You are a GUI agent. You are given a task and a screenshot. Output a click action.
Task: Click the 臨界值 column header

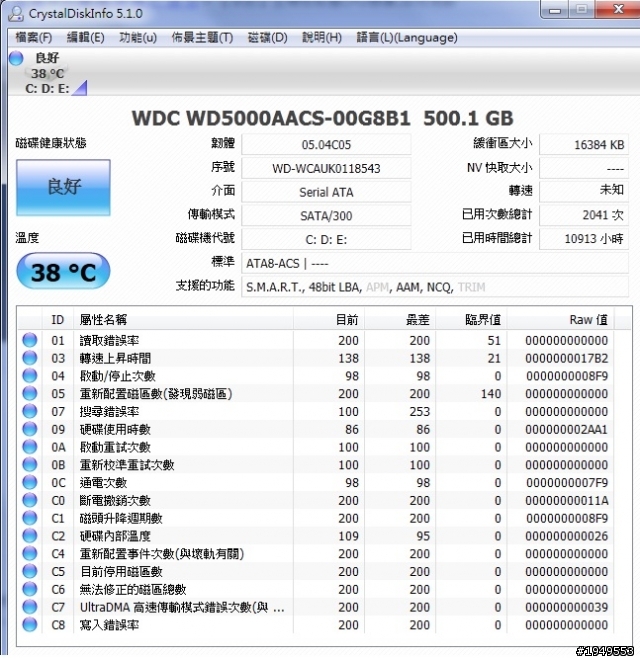[471, 320]
